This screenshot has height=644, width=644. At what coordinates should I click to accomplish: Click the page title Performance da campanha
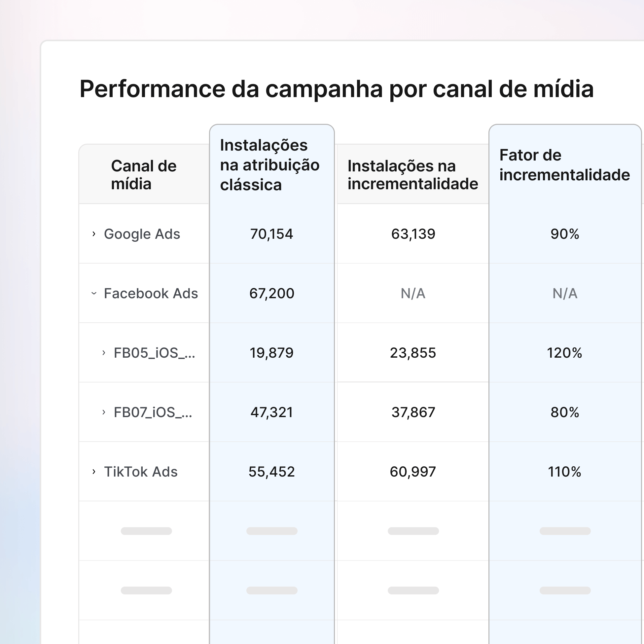[x=336, y=89]
